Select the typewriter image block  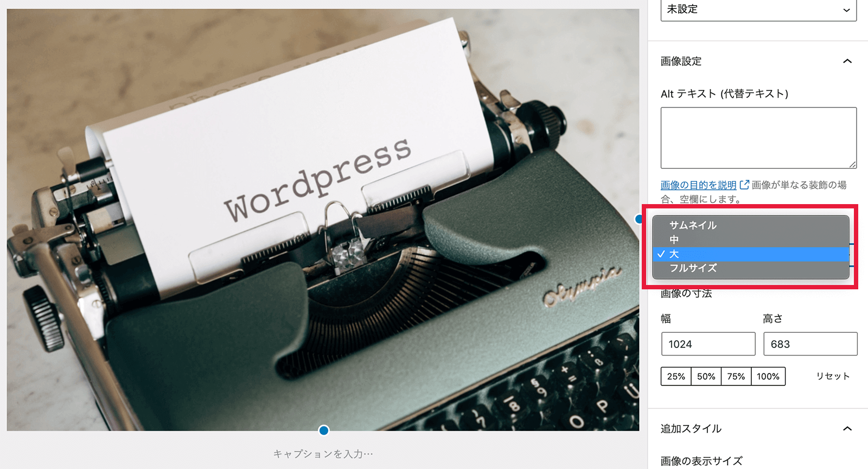coord(323,219)
